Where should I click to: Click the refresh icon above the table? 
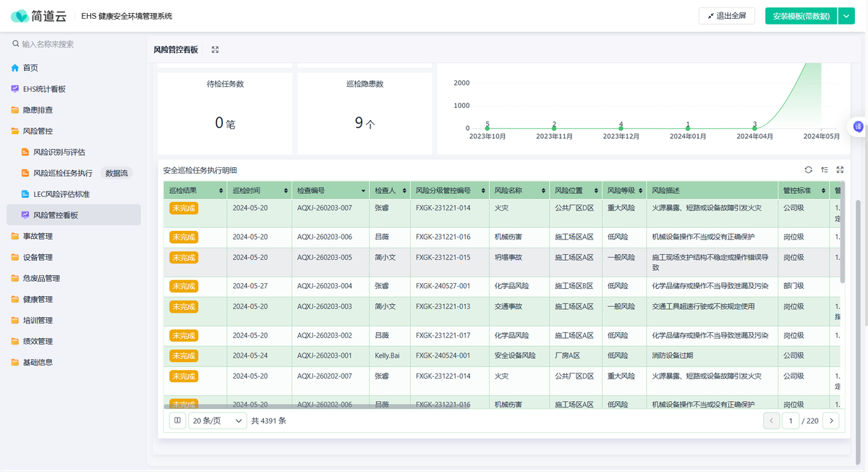click(808, 170)
